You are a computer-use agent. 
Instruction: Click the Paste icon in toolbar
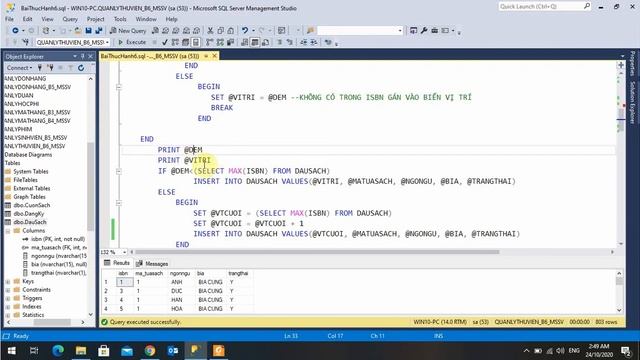point(231,31)
